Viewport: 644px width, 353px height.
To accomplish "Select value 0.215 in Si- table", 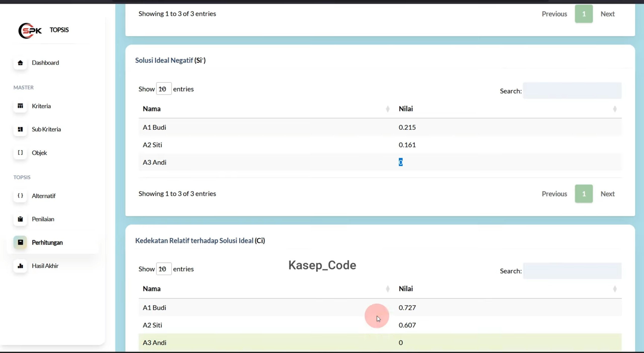I will 407,127.
